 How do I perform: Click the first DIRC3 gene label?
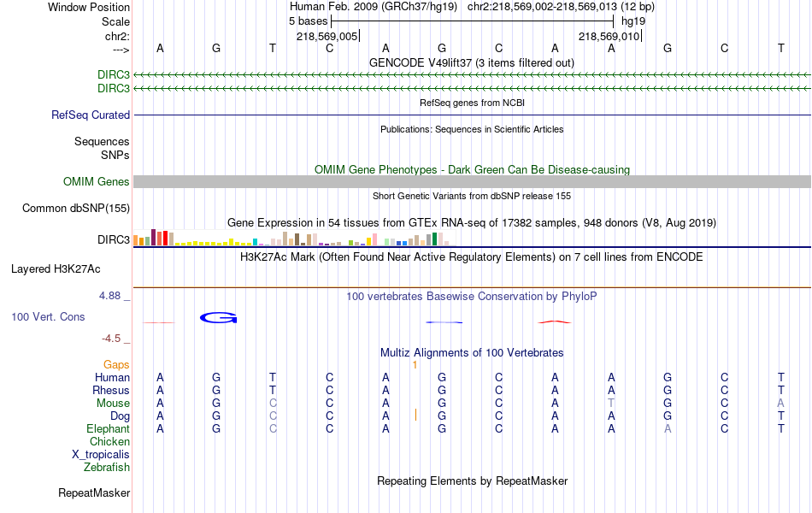click(x=114, y=75)
